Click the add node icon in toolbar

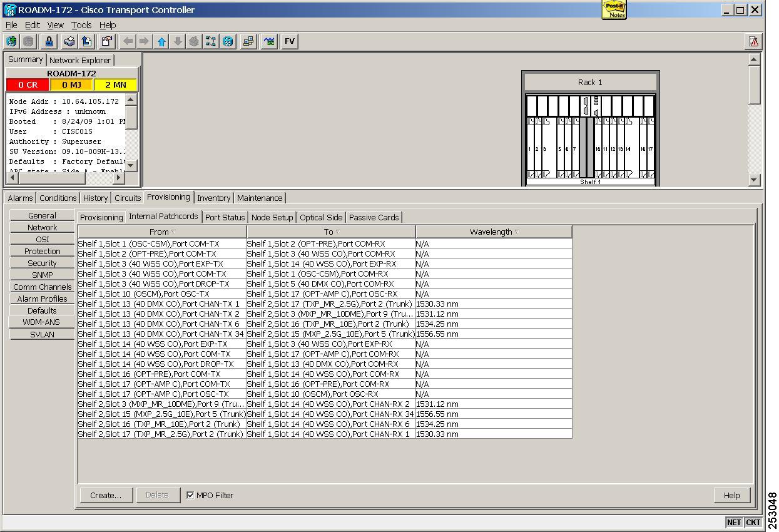pyautogui.click(x=11, y=41)
